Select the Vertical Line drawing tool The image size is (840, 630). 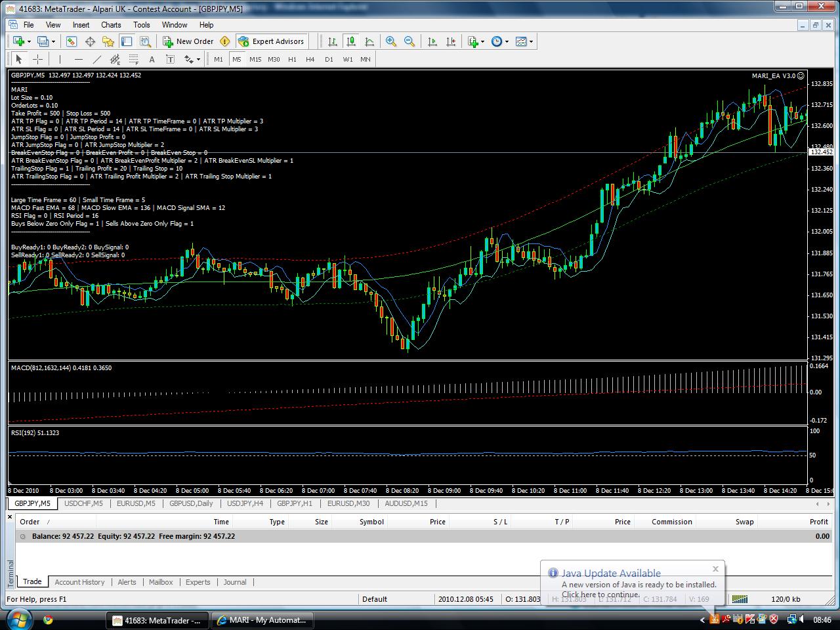pos(60,59)
